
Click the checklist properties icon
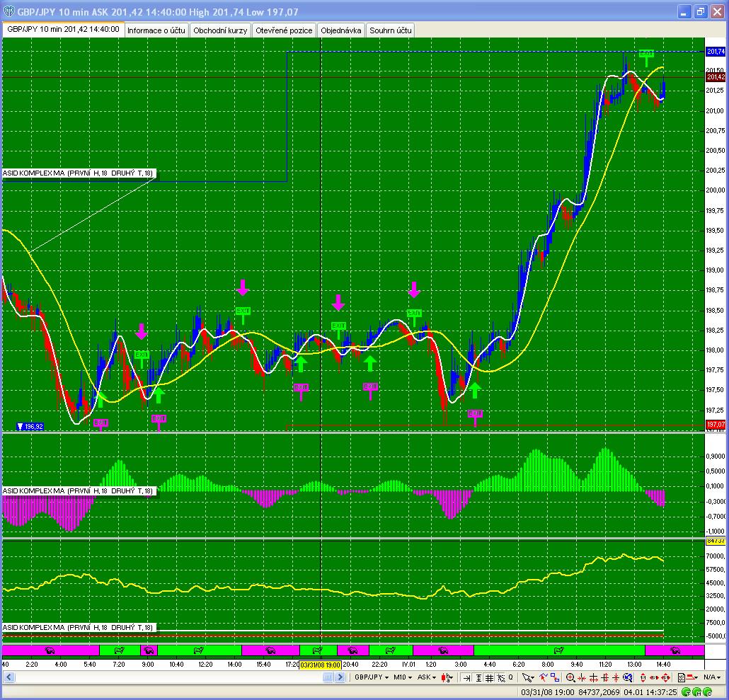[681, 677]
